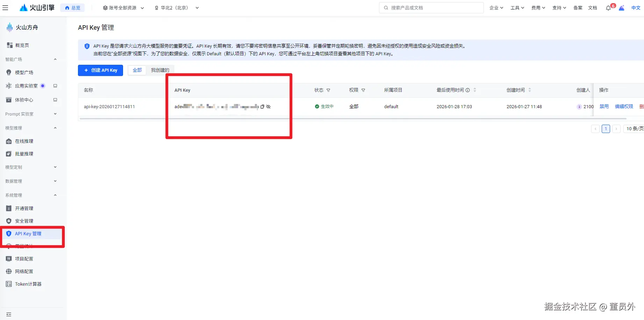Click the 创建 API Key button
644x320 pixels.
click(x=101, y=70)
